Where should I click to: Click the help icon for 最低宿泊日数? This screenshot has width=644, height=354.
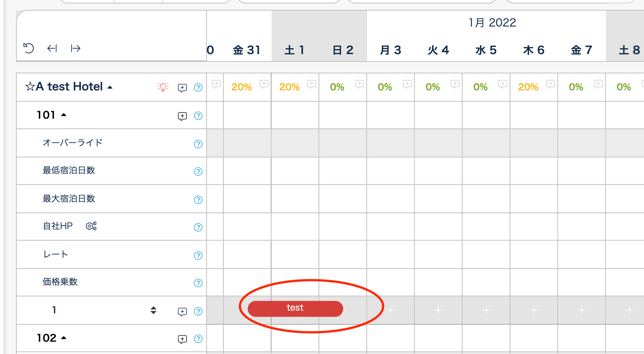pyautogui.click(x=198, y=172)
